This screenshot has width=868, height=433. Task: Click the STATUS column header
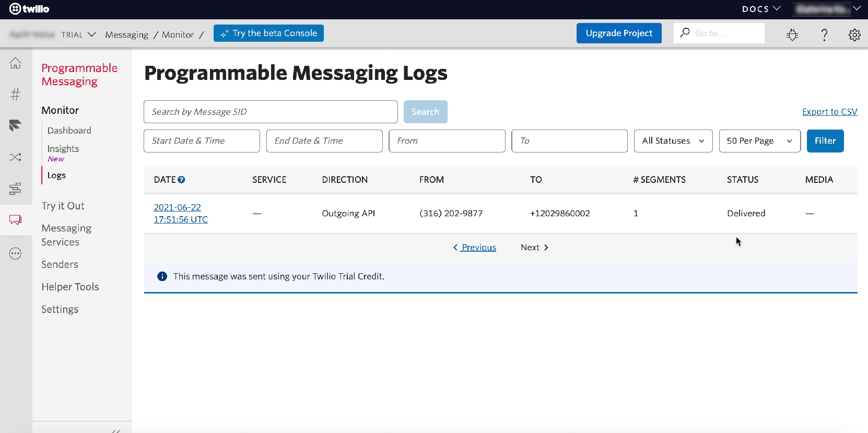[x=742, y=180]
